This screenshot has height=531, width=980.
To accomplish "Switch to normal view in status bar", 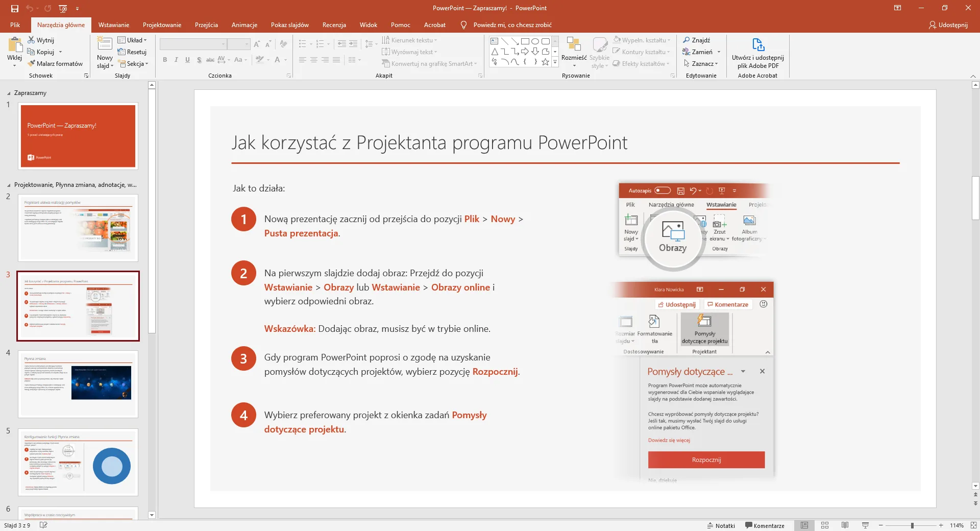I will pyautogui.click(x=804, y=525).
